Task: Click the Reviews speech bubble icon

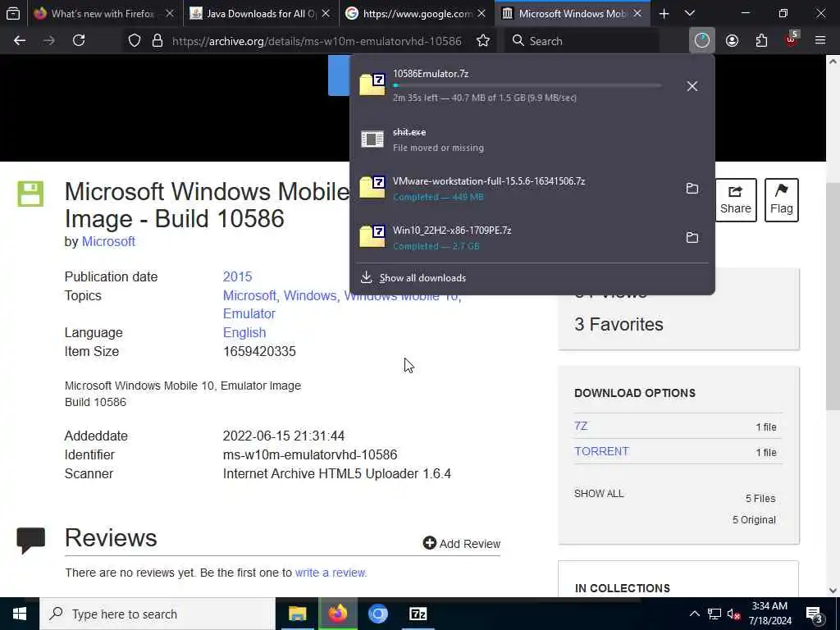Action: 30,540
